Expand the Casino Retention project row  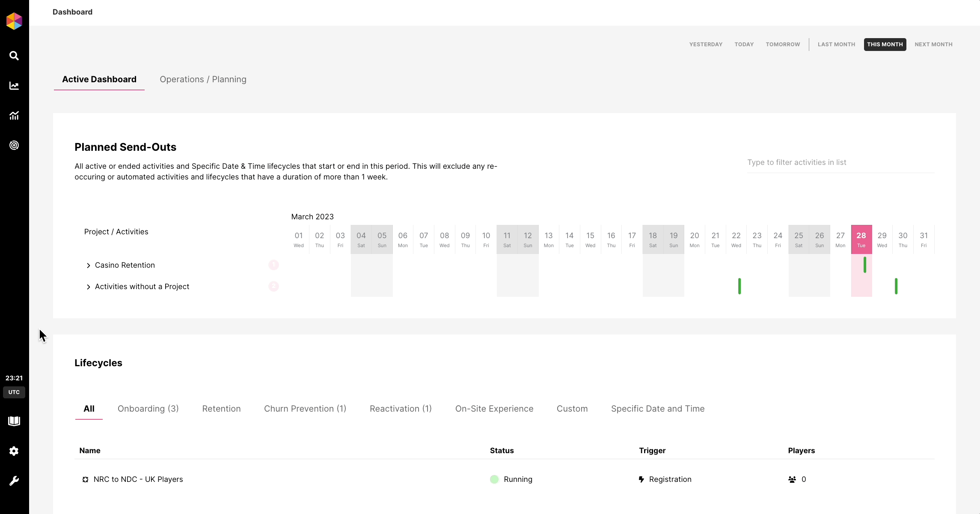89,266
